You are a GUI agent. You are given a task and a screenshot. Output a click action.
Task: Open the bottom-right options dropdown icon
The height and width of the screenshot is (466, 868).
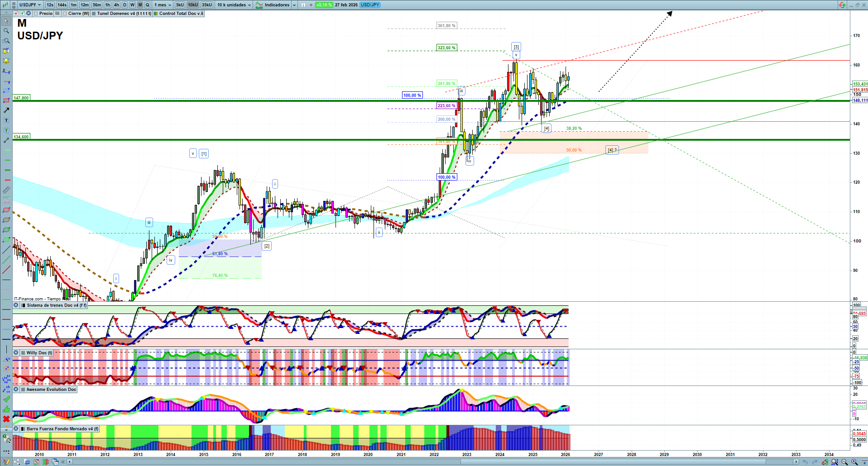(864, 462)
